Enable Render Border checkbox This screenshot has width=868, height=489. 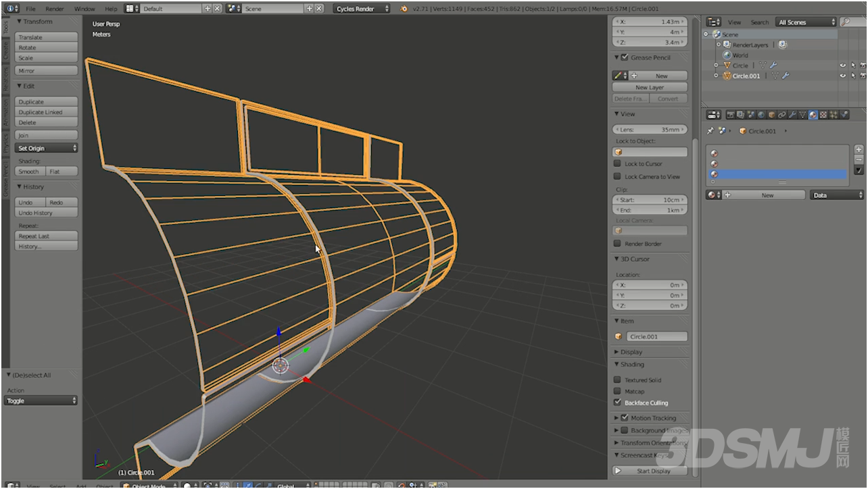pyautogui.click(x=617, y=243)
